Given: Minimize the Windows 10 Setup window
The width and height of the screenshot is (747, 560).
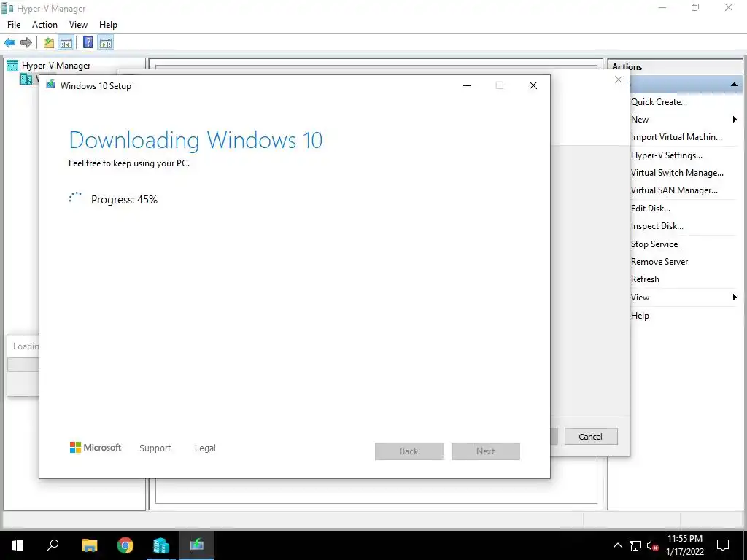Looking at the screenshot, I should 467,85.
